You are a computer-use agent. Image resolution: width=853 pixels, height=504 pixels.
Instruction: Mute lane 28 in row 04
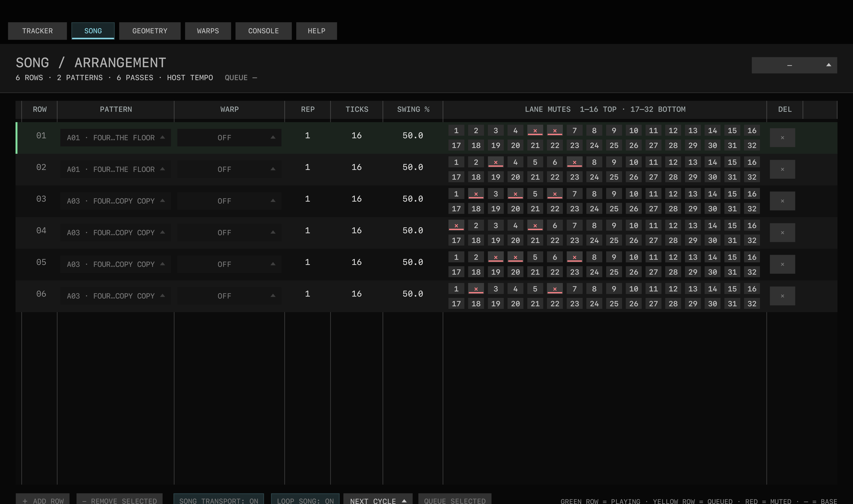tap(673, 240)
